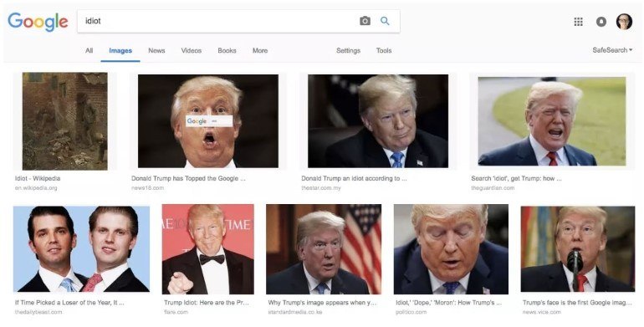Screen dimensions: 644x327
Task: Switch to the News tab
Action: point(156,50)
